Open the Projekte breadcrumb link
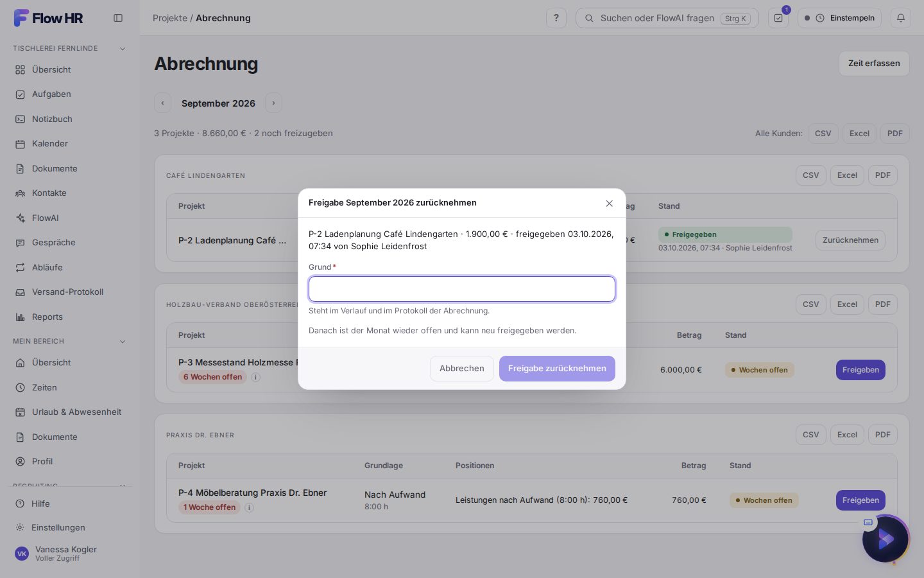Screen dimensions: 924x578 [x=170, y=18]
